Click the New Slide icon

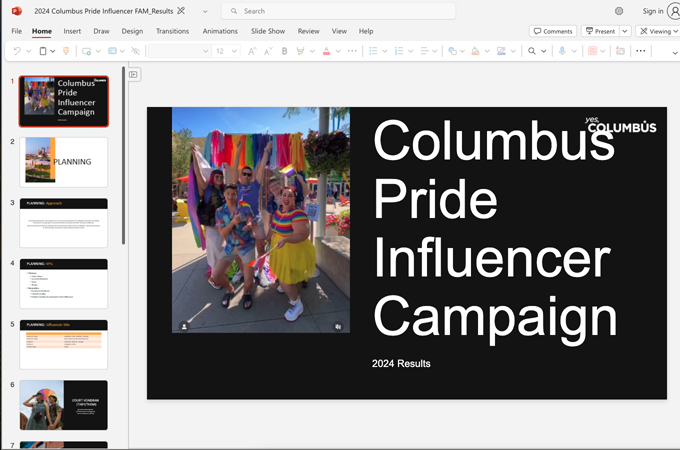(86, 51)
